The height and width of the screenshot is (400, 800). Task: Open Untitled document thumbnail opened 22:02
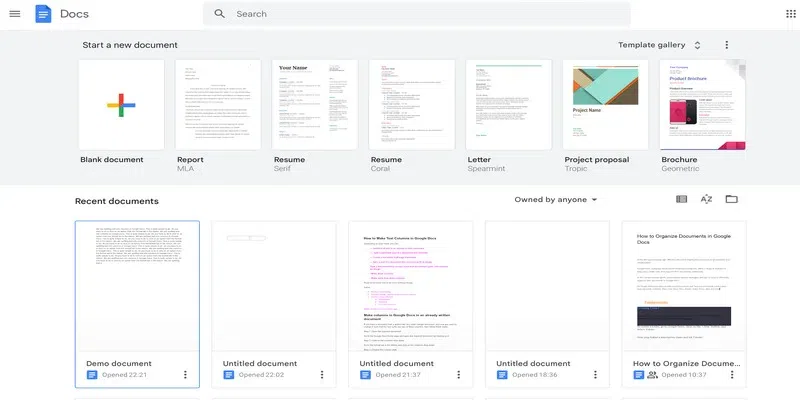274,286
